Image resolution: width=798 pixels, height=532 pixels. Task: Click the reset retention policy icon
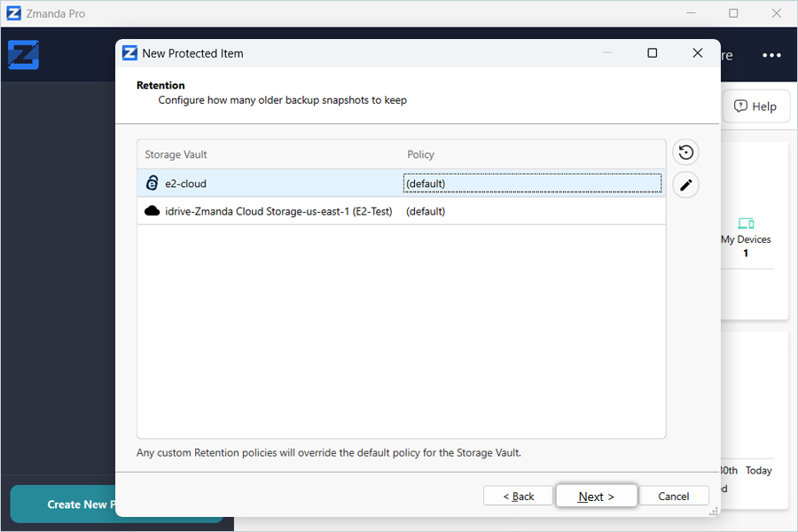click(x=685, y=153)
